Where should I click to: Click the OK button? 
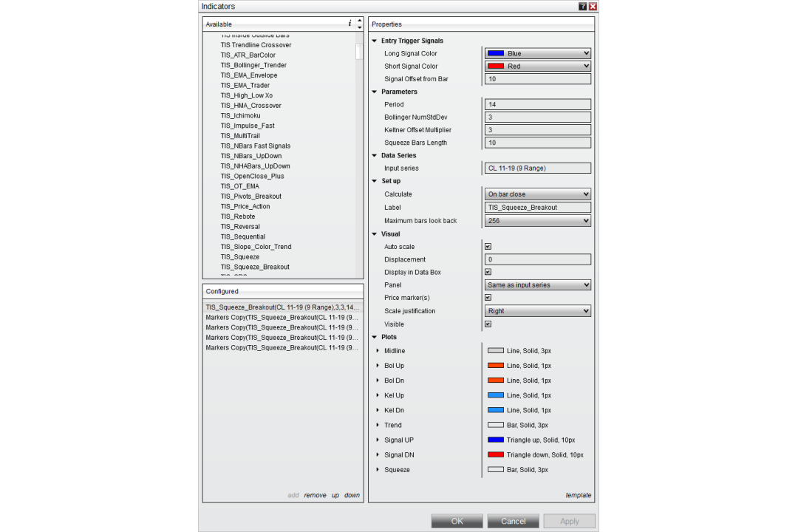point(457,521)
